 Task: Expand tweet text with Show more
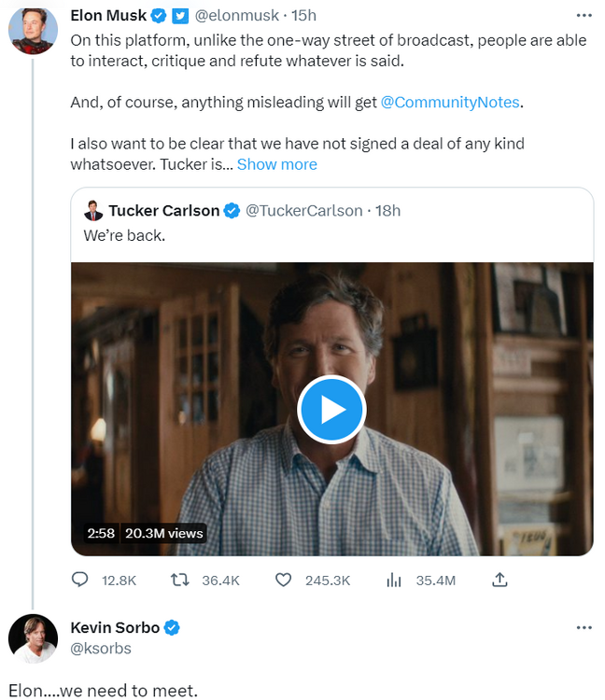(276, 164)
